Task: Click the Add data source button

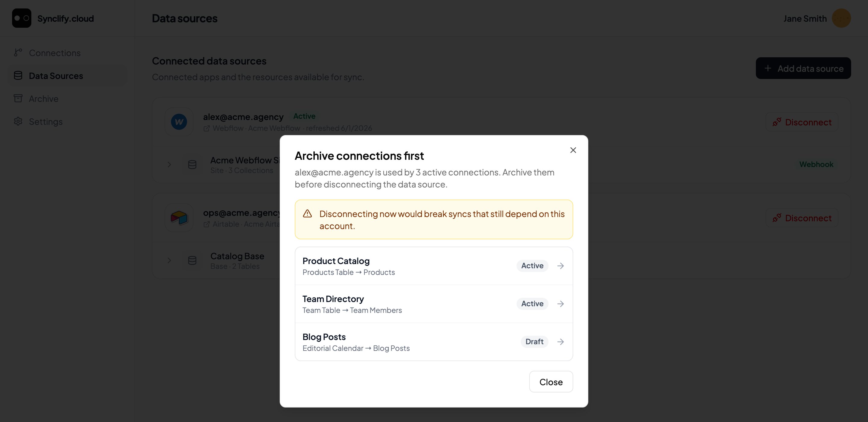Action: click(803, 68)
